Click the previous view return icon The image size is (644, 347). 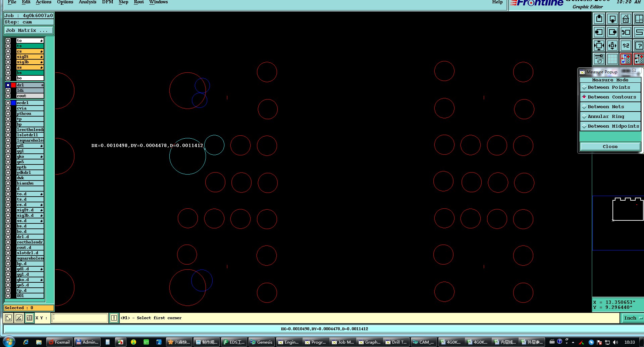pyautogui.click(x=626, y=32)
